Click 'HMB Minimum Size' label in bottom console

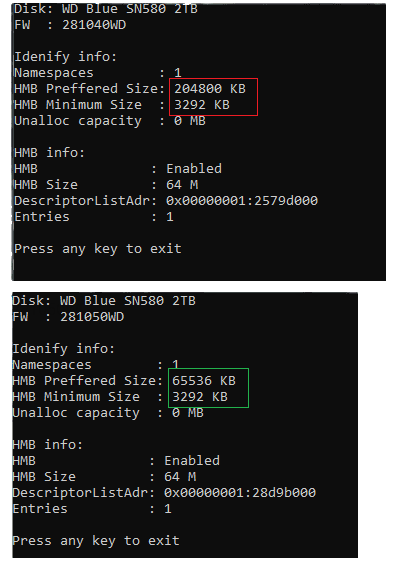pos(76,397)
